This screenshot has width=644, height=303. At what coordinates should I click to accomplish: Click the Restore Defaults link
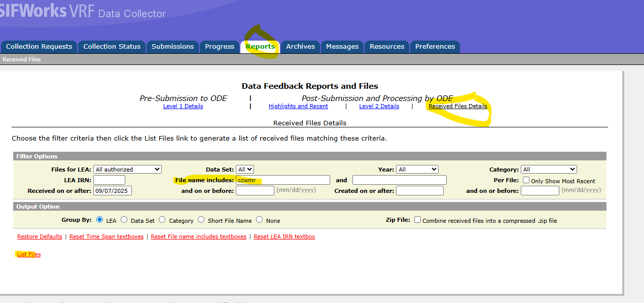tap(40, 237)
